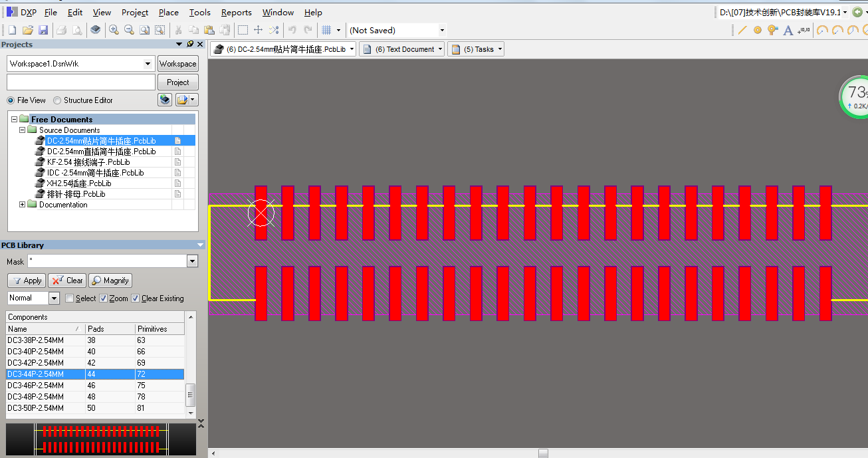Click the Cut scissors icon
868x458 pixels.
[x=178, y=30]
